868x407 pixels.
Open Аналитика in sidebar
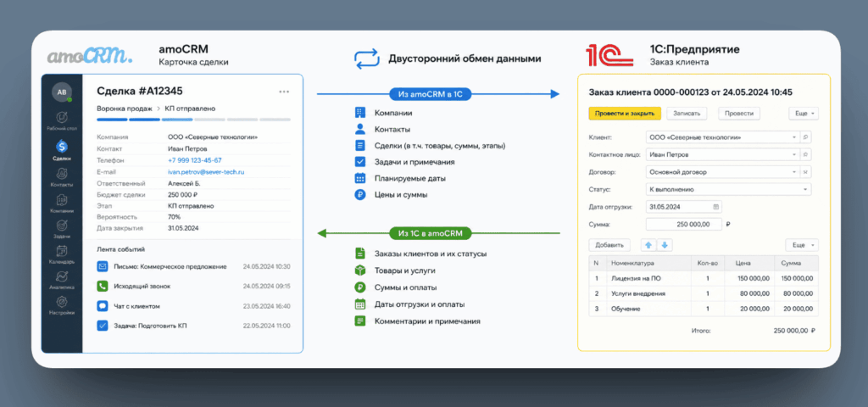pyautogui.click(x=62, y=280)
